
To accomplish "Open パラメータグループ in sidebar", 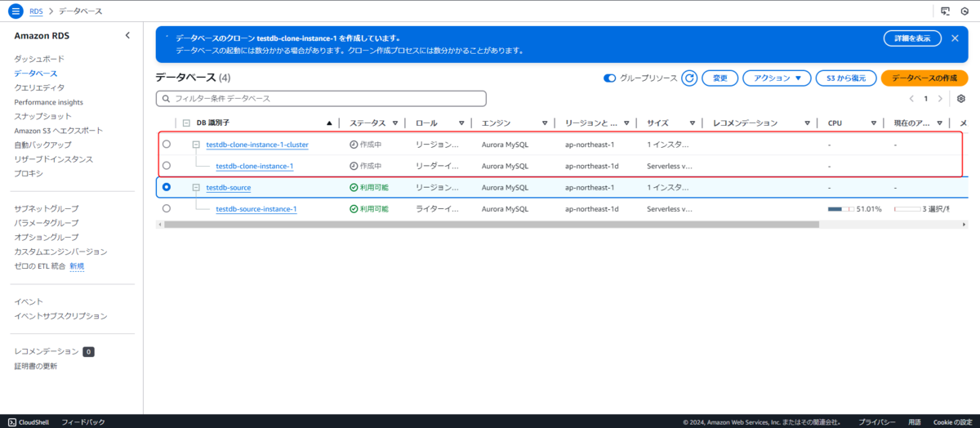I will (x=47, y=222).
